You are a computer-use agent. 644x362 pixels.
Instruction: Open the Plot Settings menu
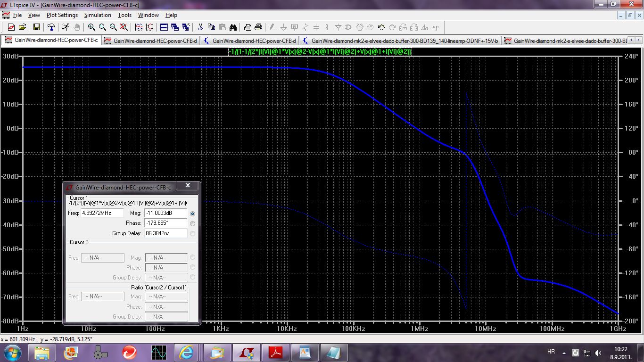click(62, 15)
